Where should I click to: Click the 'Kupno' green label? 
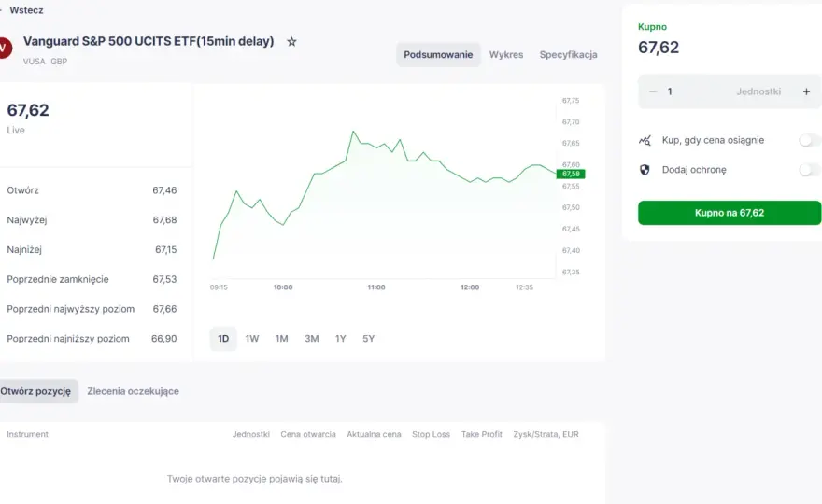(x=652, y=27)
